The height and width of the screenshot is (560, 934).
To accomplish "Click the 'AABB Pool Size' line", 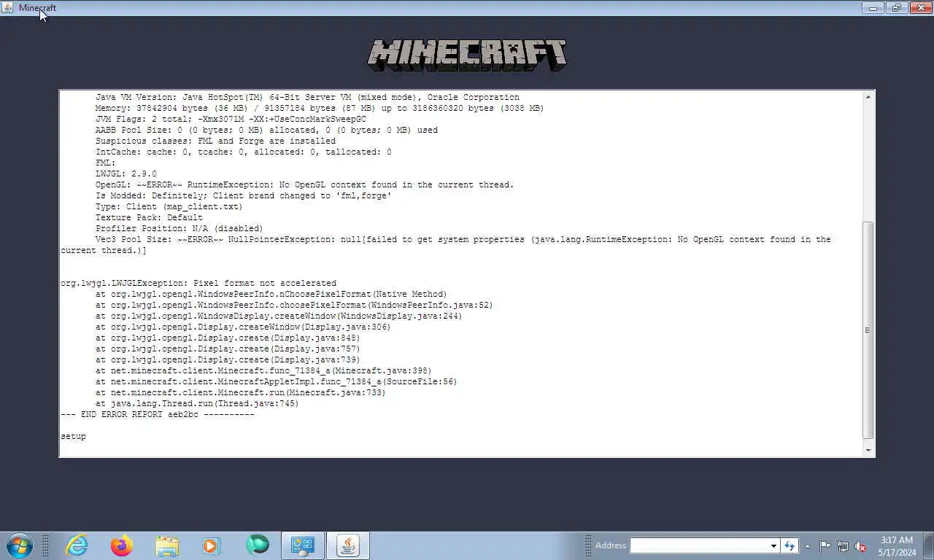I will click(x=266, y=130).
